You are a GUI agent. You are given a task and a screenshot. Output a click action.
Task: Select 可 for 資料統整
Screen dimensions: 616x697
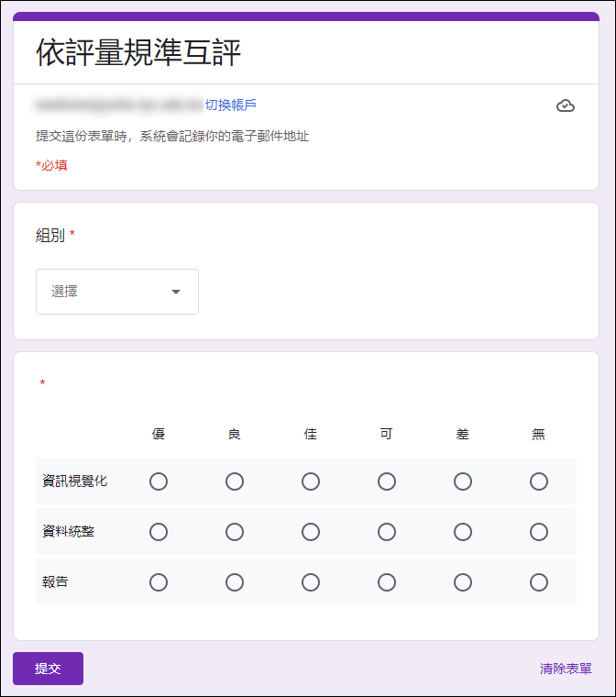coord(387,532)
